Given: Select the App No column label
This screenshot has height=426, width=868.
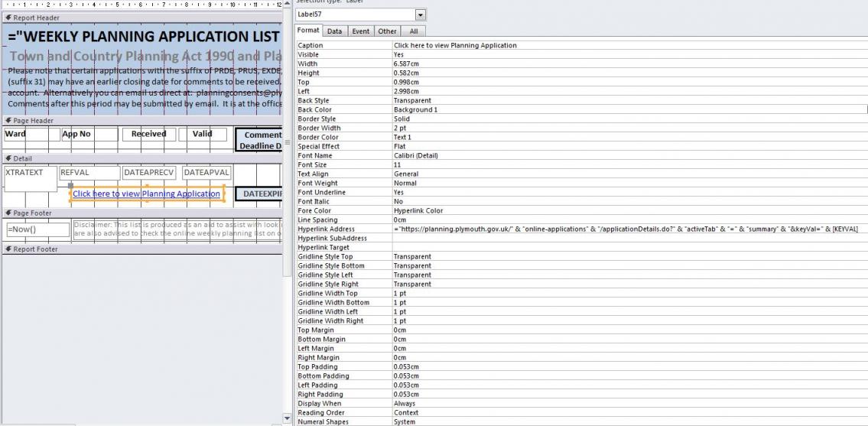Looking at the screenshot, I should 89,134.
